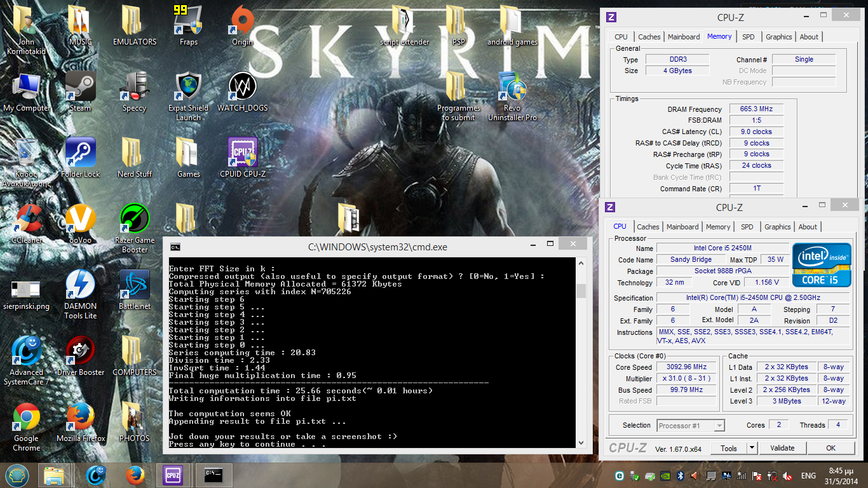Viewport: 868px width, 488px height.
Task: Launch the Battle.net shortcut
Action: (135, 290)
